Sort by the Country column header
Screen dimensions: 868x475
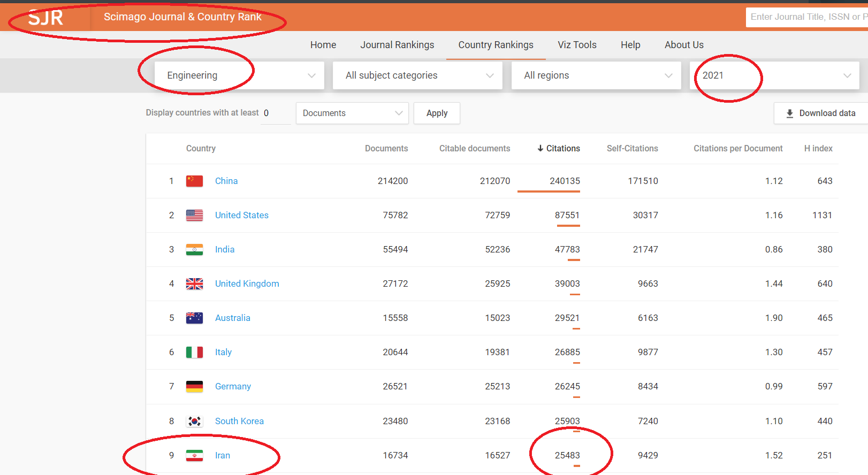pos(201,148)
